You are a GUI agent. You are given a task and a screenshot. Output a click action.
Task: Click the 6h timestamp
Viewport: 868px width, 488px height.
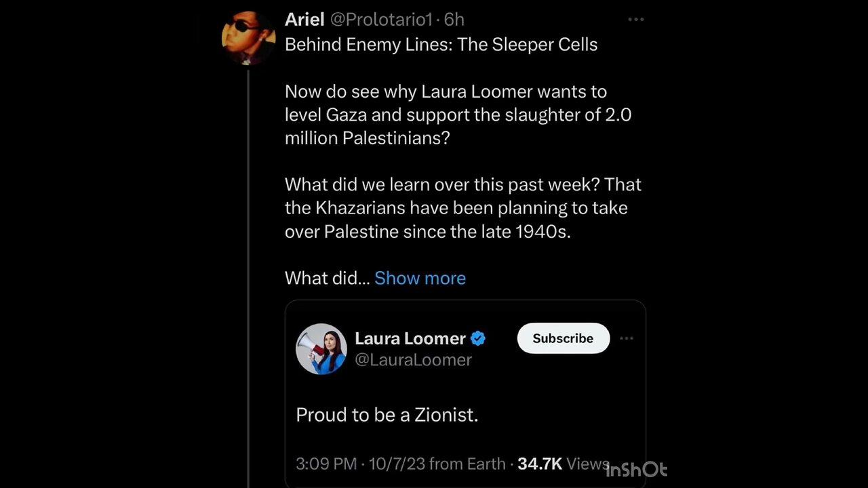[x=454, y=20]
